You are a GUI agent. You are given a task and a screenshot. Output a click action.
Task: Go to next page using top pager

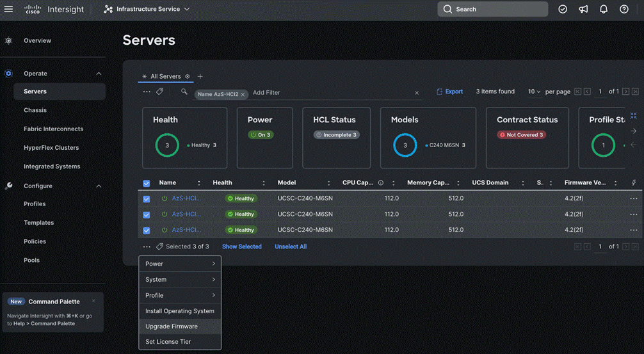(x=625, y=92)
